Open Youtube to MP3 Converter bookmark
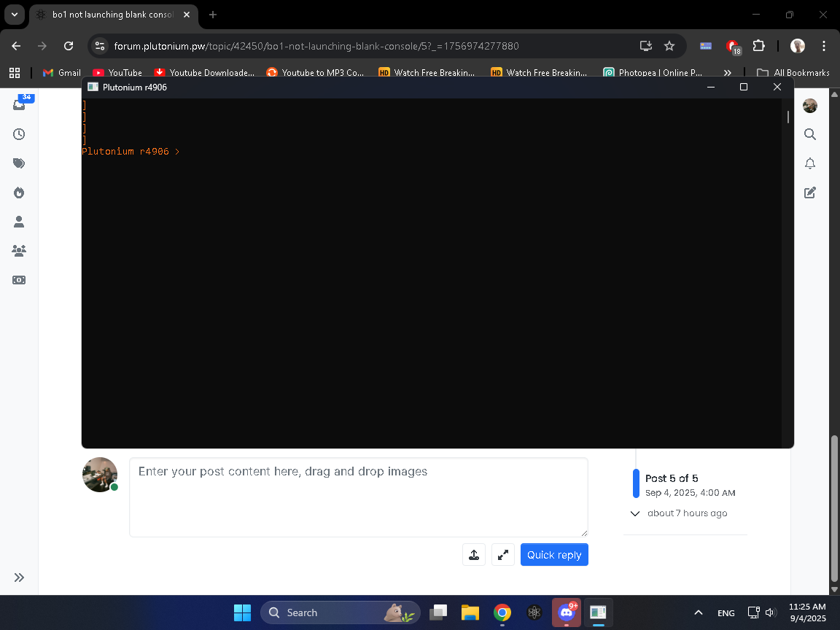This screenshot has width=840, height=630. tap(315, 73)
